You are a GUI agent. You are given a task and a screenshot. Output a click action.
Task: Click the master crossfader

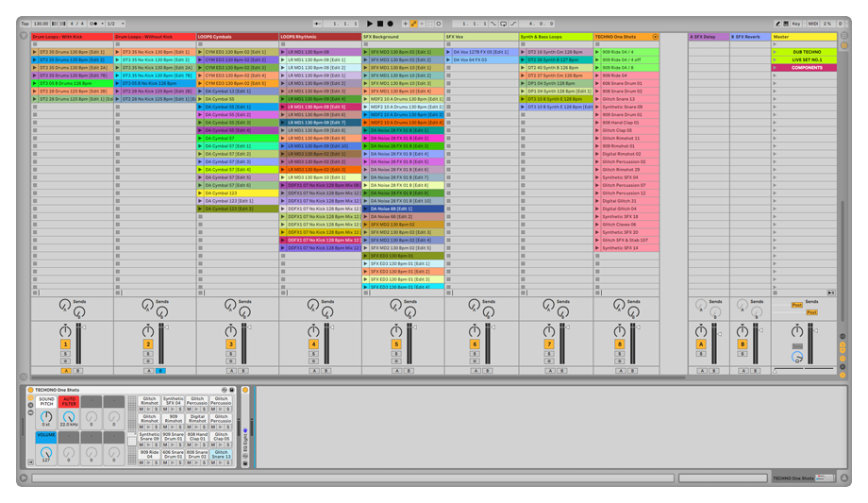pyautogui.click(x=805, y=369)
